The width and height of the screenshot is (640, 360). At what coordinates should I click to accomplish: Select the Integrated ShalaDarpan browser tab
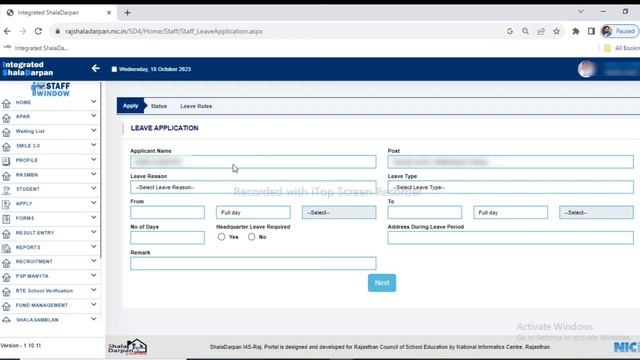click(x=59, y=13)
